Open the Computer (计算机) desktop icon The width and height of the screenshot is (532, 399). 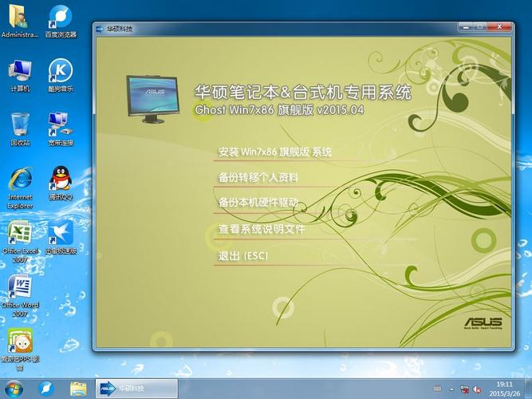pyautogui.click(x=20, y=72)
